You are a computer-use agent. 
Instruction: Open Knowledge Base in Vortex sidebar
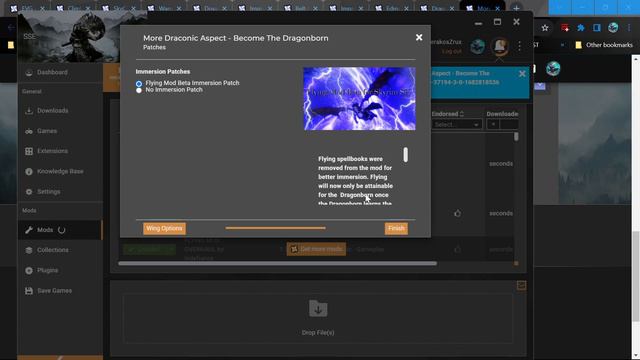pos(60,171)
